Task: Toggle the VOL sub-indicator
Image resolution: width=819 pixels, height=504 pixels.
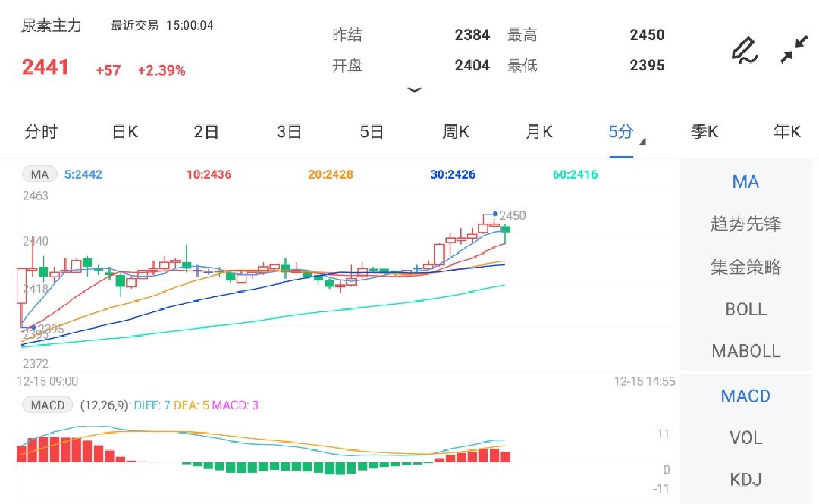Action: point(745,437)
